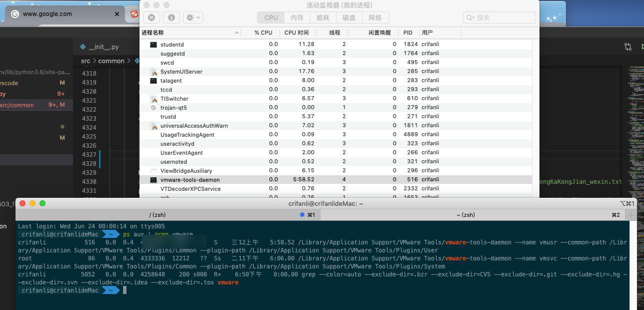
Task: Select the useractivityd process row
Action: [336, 144]
